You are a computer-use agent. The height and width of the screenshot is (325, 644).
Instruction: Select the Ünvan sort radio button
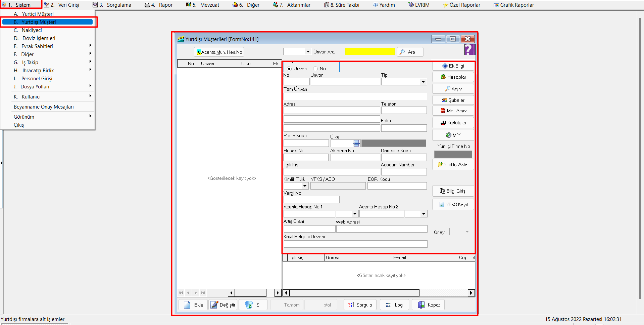click(289, 69)
